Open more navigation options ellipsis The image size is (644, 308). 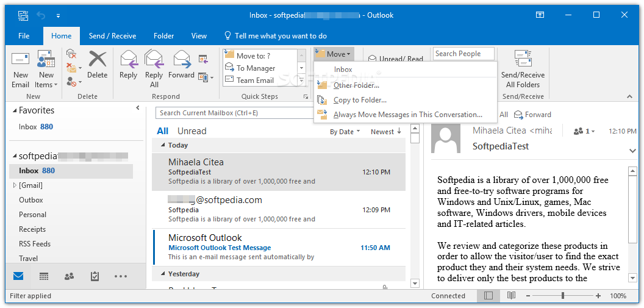click(121, 276)
